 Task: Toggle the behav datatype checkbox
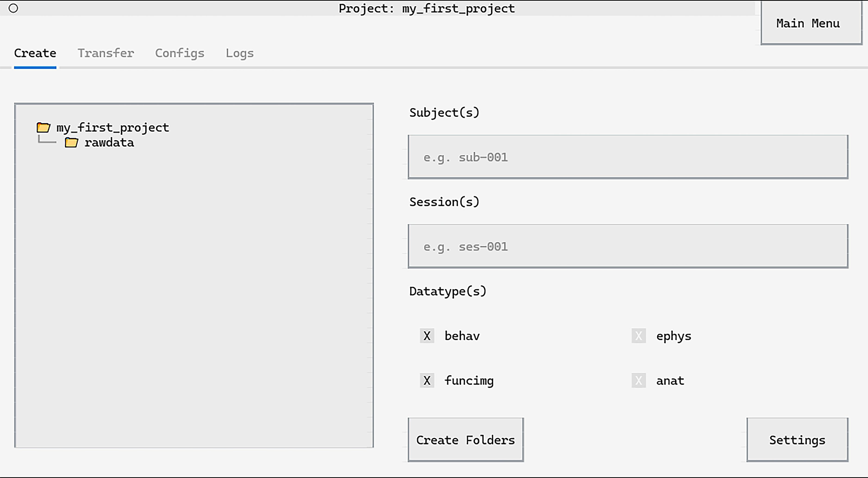pos(427,336)
